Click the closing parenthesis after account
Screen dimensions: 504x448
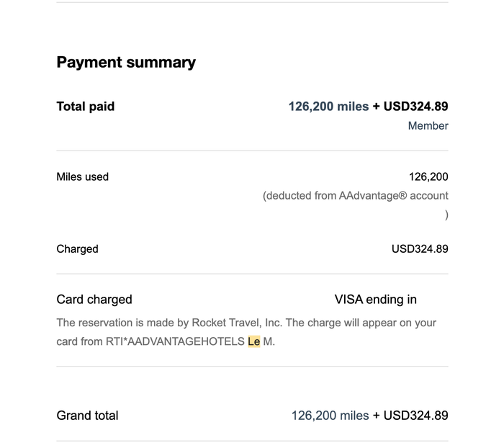click(x=446, y=215)
